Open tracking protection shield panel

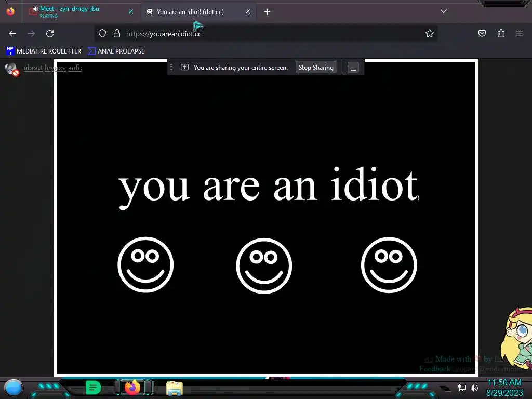[x=102, y=33]
